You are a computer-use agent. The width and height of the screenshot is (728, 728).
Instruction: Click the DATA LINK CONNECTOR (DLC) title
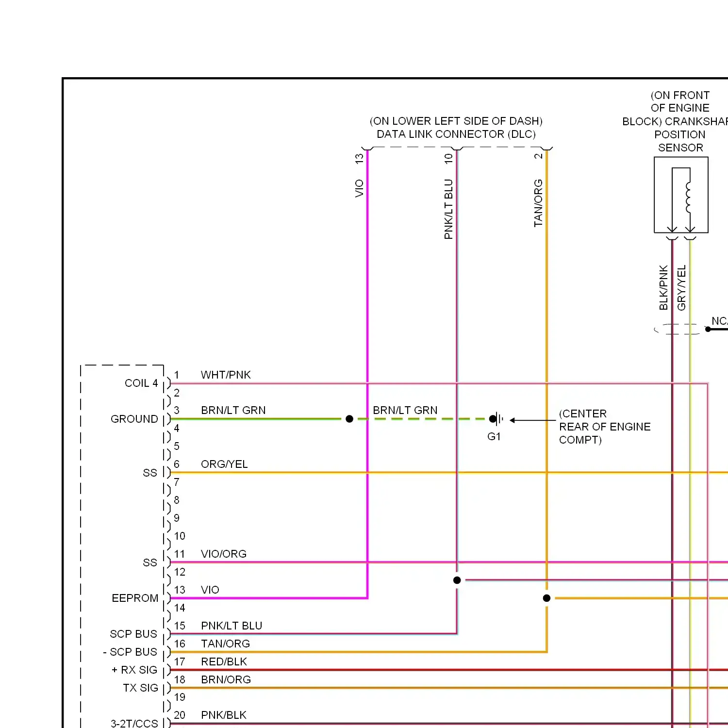coord(456,134)
